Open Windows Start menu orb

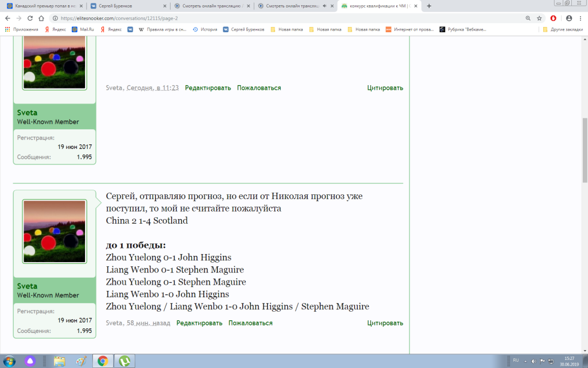[x=8, y=361]
